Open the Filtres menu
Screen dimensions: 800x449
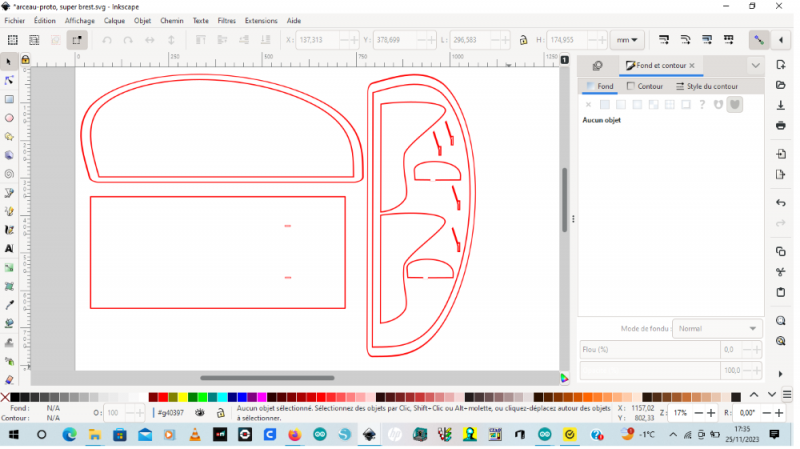point(227,20)
